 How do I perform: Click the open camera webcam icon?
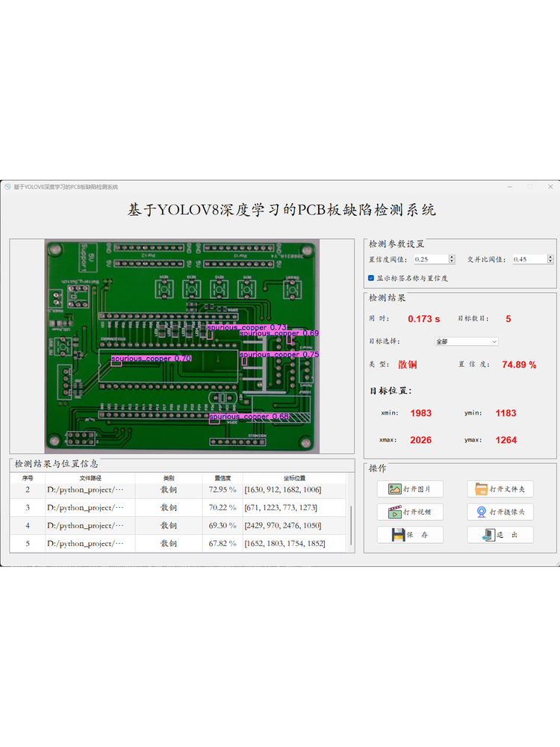(482, 512)
